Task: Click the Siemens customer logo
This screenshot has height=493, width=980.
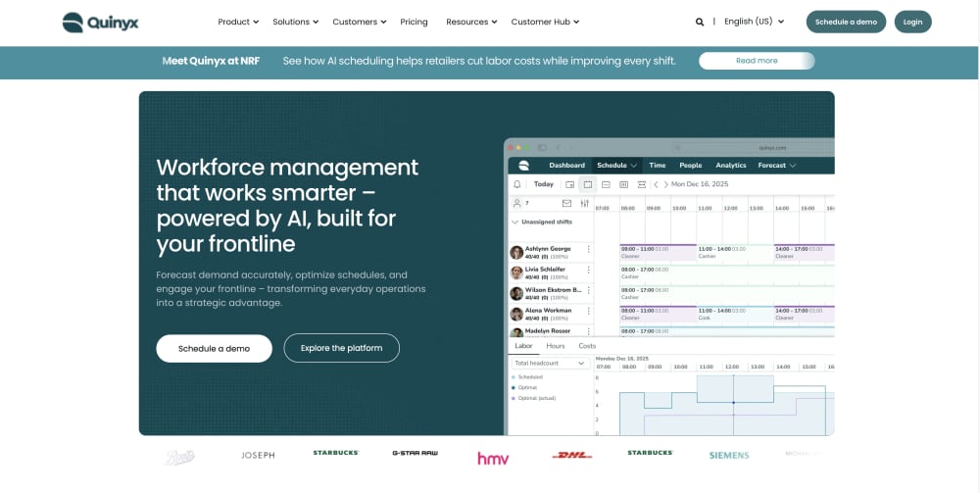Action: (x=729, y=456)
